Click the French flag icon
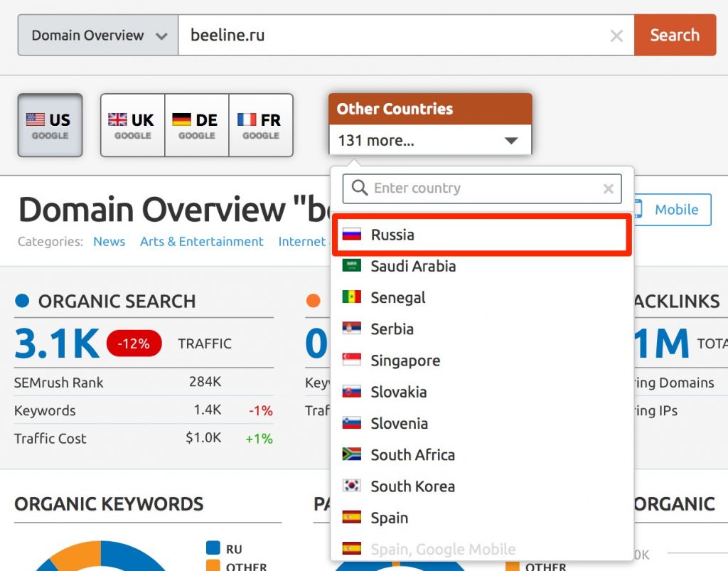 (x=247, y=119)
